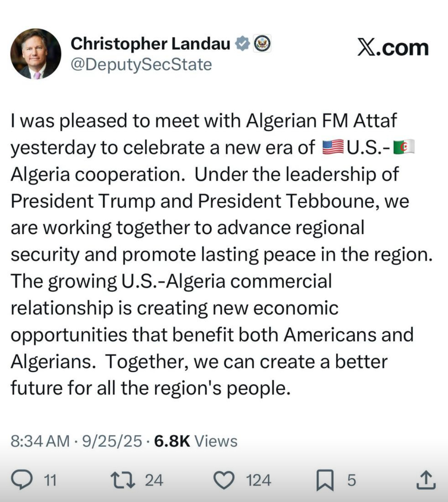Click the 8:34 AM timestamp

[x=40, y=441]
